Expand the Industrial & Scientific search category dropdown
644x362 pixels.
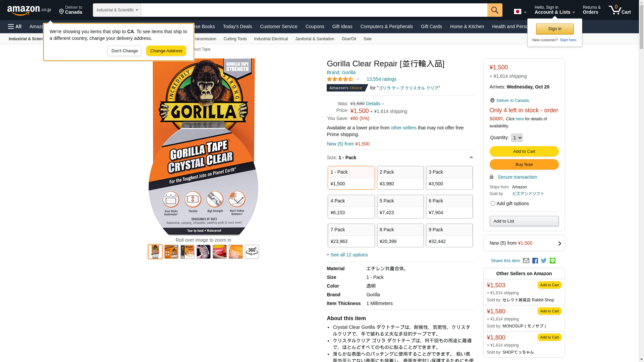tap(117, 10)
